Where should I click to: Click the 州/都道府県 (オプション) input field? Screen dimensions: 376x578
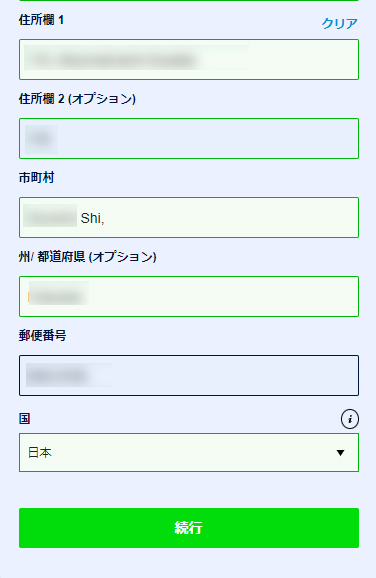(x=189, y=296)
